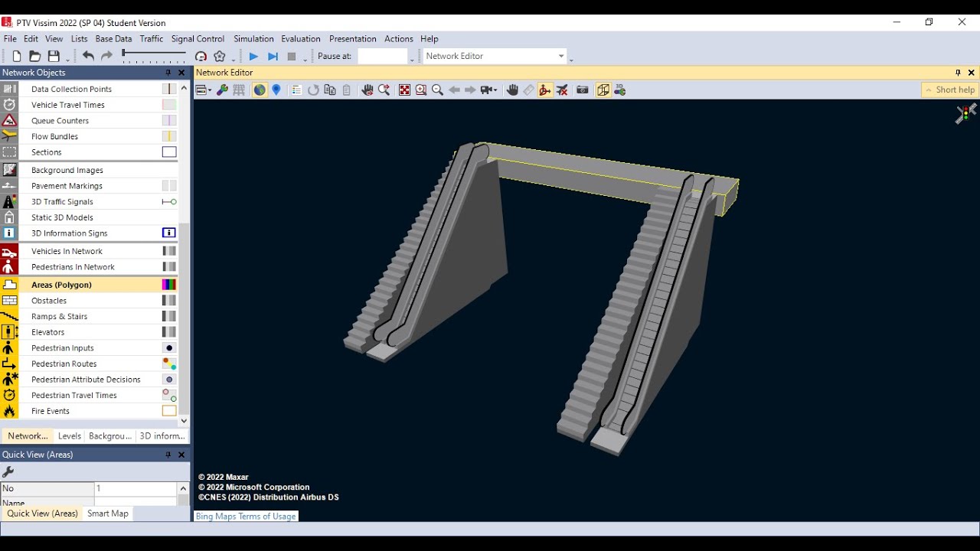Click Sections graphic style swatch
The height and width of the screenshot is (551, 980).
(x=169, y=152)
